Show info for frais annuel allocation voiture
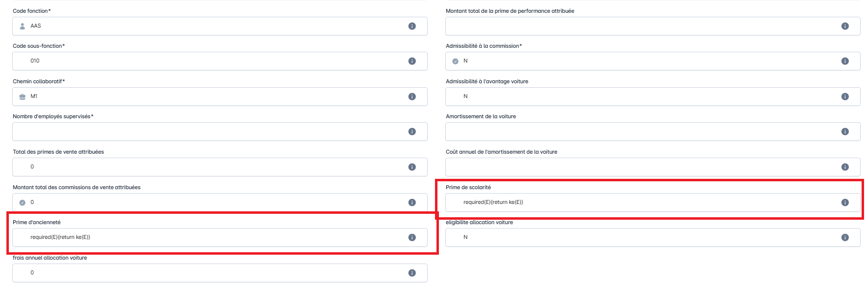The height and width of the screenshot is (301, 868). (x=412, y=273)
